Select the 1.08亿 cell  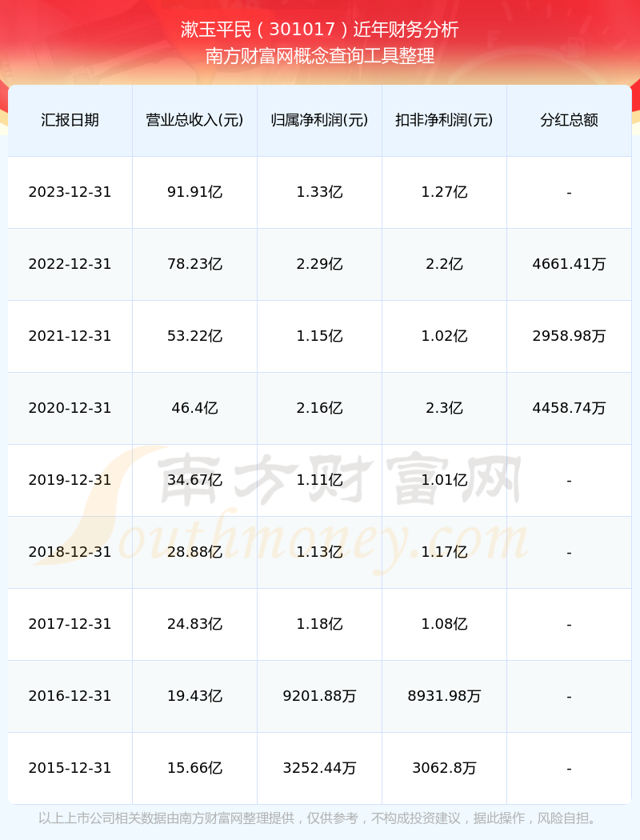pos(445,624)
